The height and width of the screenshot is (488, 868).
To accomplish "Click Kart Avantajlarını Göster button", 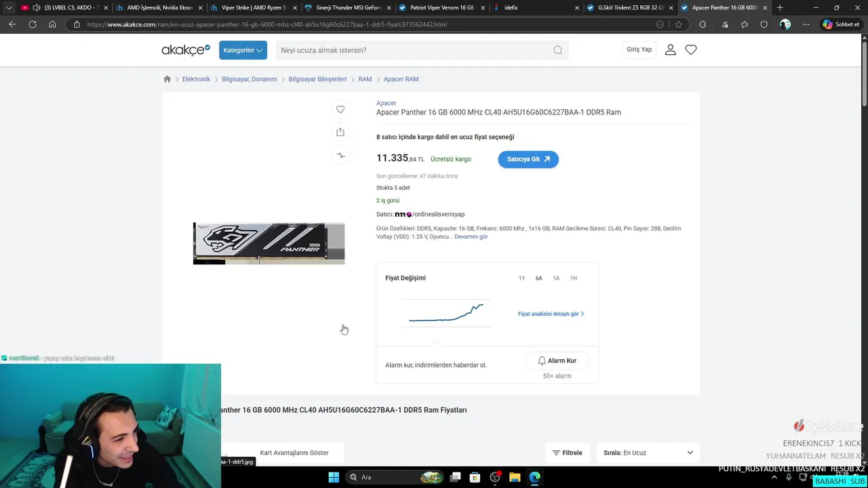I will (x=294, y=453).
